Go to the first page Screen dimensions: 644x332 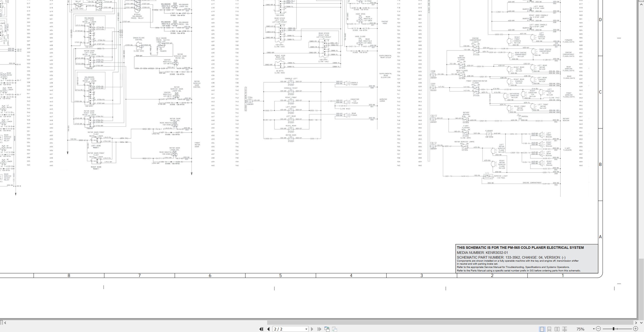click(x=261, y=329)
